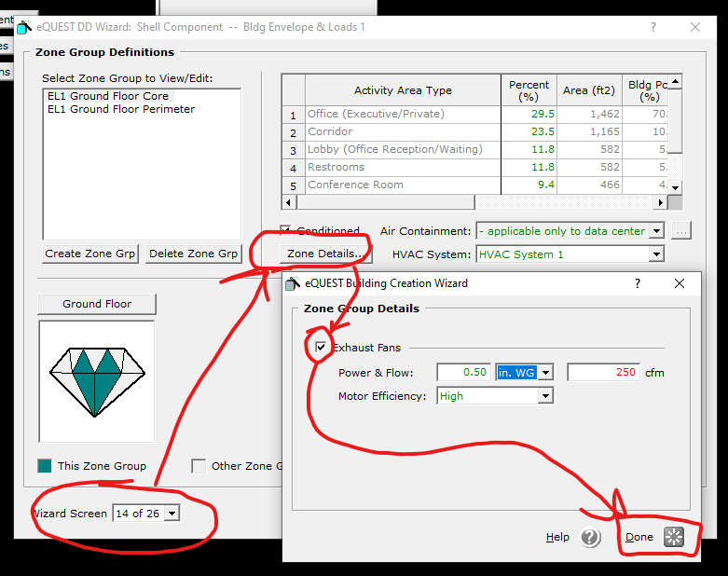Click the table horizontal scroll right arrow
Image resolution: width=728 pixels, height=576 pixels.
coord(660,202)
